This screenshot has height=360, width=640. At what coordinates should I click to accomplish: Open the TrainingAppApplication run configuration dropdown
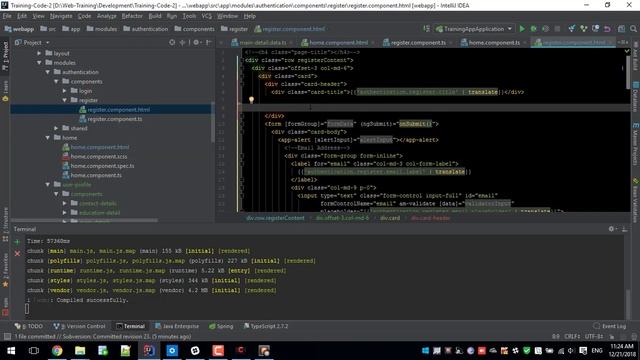click(474, 29)
